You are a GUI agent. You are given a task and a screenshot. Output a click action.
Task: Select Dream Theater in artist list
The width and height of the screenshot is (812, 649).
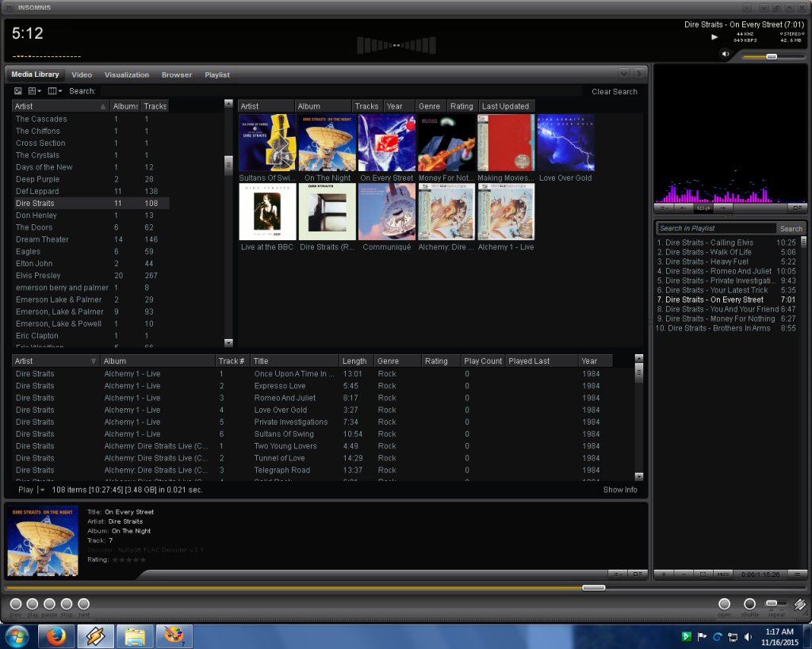click(x=90, y=239)
